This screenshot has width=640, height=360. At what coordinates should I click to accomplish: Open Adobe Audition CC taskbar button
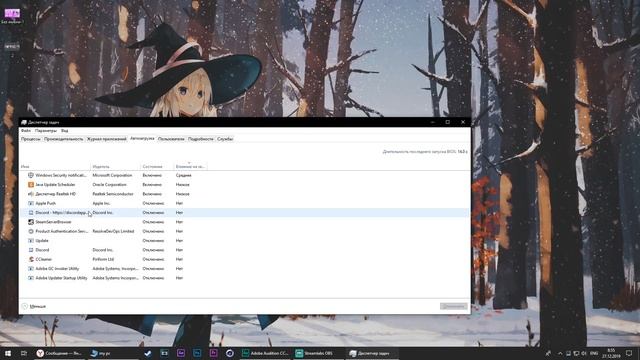[x=265, y=353]
